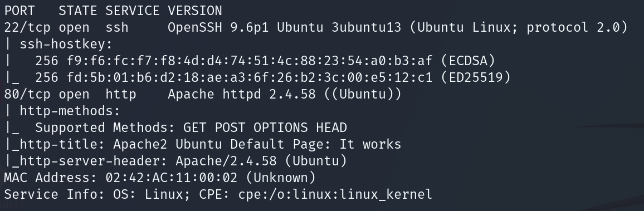Click the http-methods label

[x=70, y=111]
